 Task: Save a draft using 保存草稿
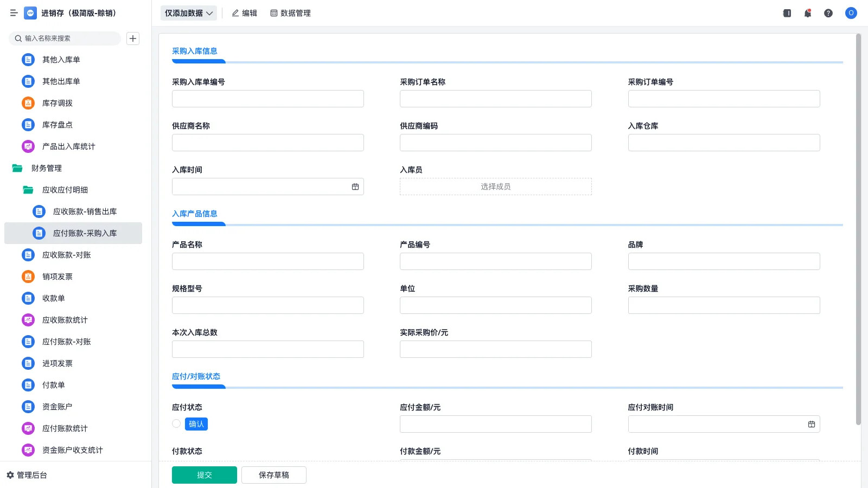tap(273, 474)
